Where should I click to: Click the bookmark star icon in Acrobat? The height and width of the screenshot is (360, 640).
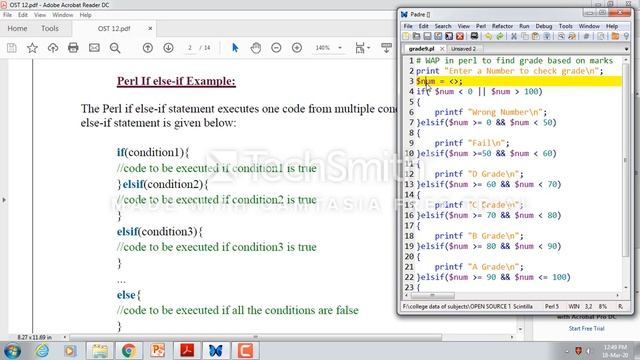click(x=32, y=48)
